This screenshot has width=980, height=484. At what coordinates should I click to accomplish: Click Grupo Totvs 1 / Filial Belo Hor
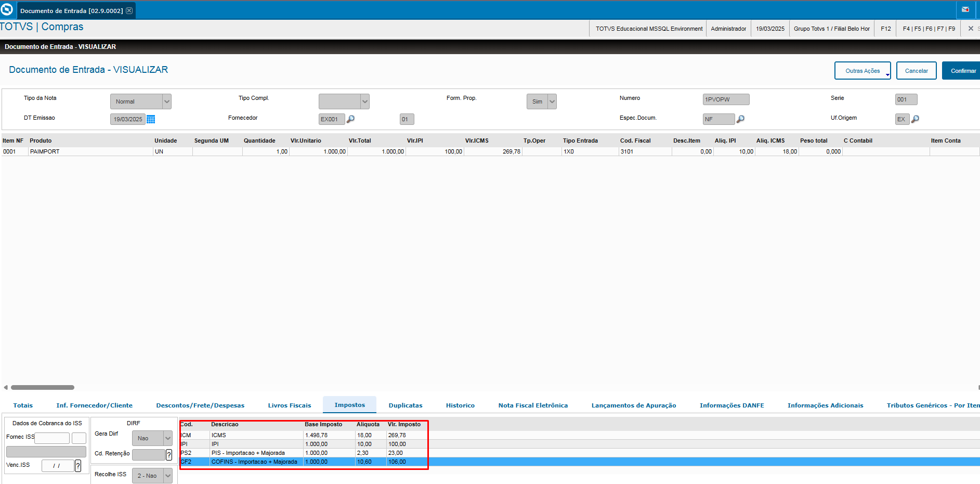832,29
